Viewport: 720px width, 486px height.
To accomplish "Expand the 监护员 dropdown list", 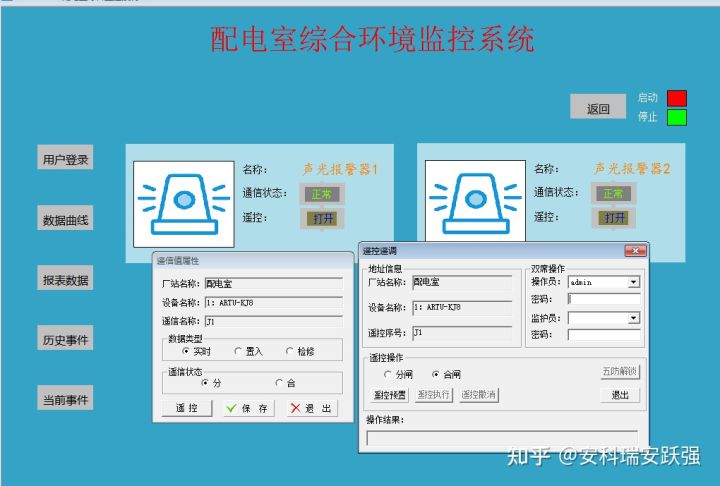I will (x=634, y=319).
